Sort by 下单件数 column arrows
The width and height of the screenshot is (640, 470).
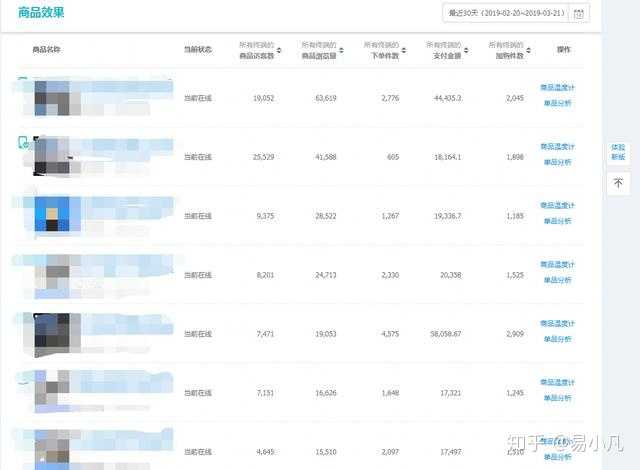tap(404, 50)
